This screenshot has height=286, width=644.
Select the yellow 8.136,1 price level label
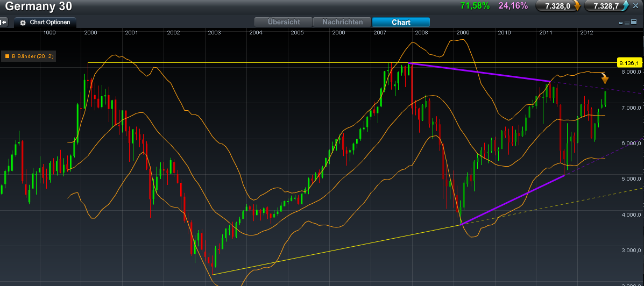pyautogui.click(x=627, y=62)
